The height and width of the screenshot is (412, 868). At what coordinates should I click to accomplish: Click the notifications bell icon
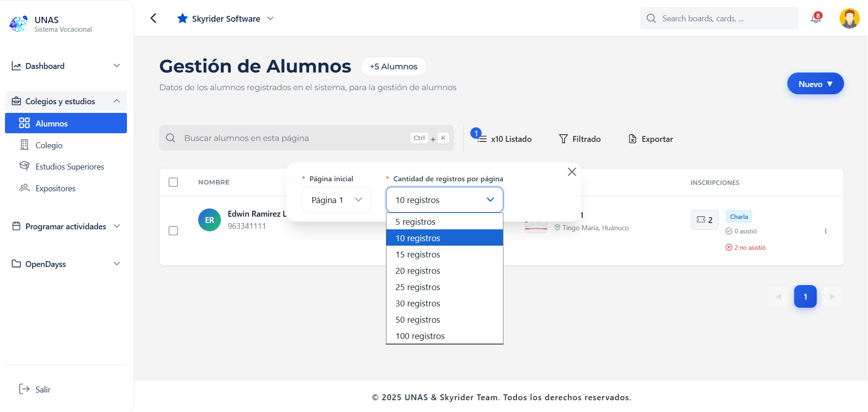[x=815, y=19]
